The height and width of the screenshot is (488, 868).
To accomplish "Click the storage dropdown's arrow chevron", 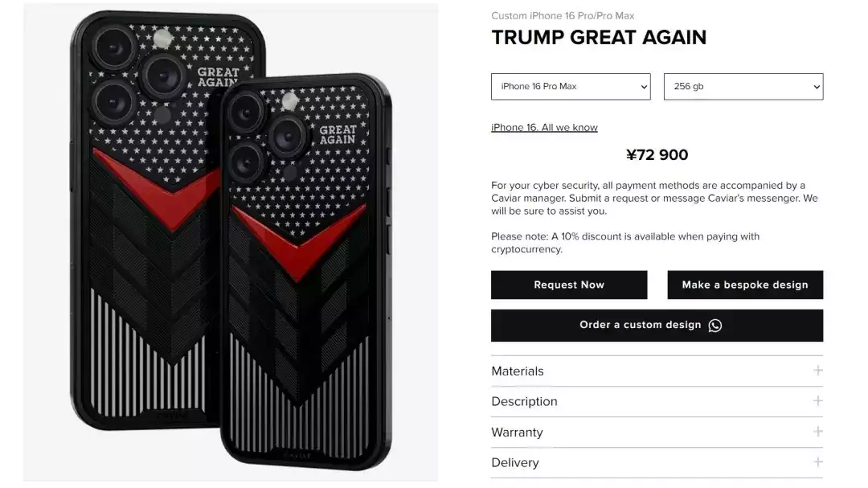I will [817, 87].
